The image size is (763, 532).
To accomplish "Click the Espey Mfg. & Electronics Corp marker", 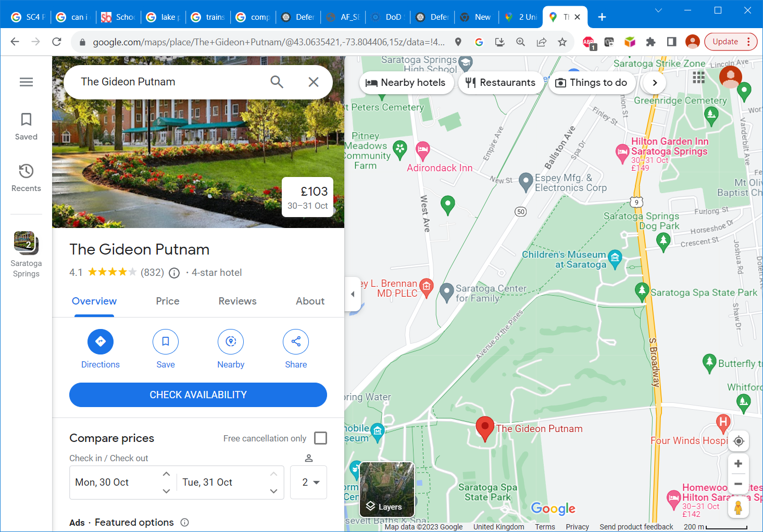I will pos(526,183).
